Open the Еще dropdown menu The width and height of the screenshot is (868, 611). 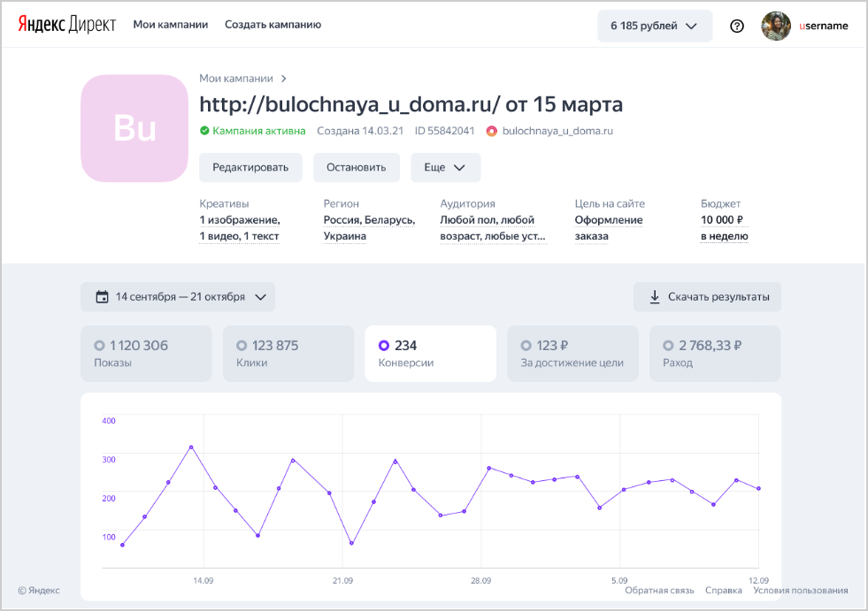tap(445, 167)
